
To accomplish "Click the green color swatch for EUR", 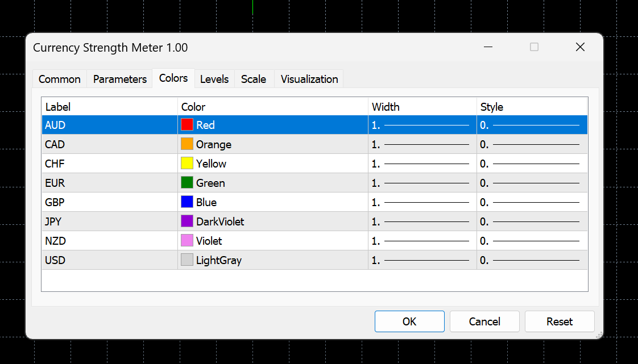I will [x=187, y=183].
